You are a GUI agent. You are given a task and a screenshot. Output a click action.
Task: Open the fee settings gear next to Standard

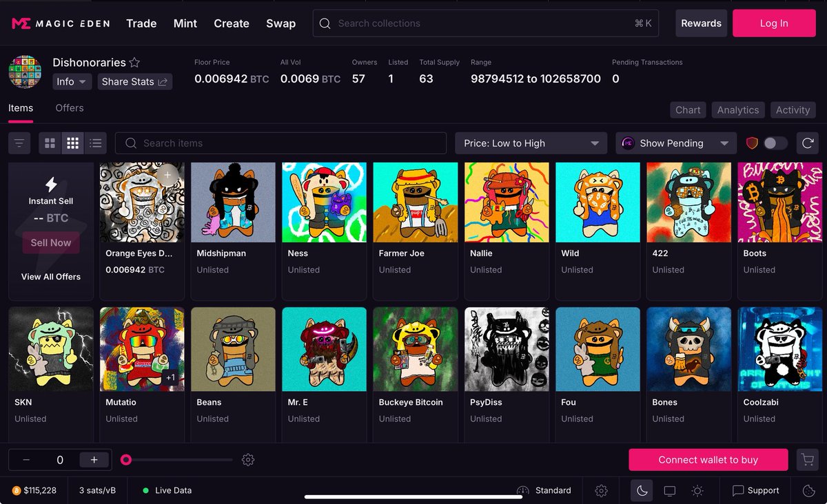click(x=601, y=490)
